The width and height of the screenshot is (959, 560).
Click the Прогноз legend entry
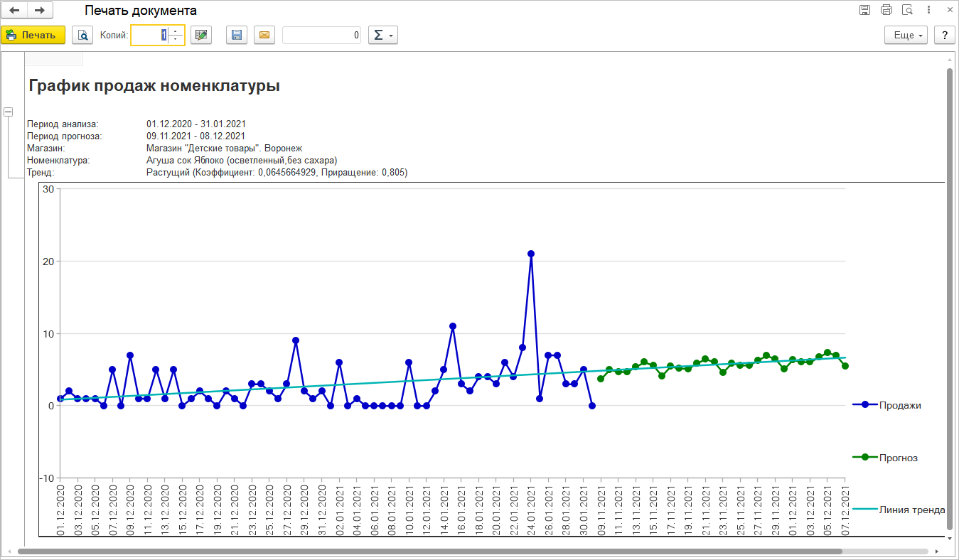pos(885,458)
